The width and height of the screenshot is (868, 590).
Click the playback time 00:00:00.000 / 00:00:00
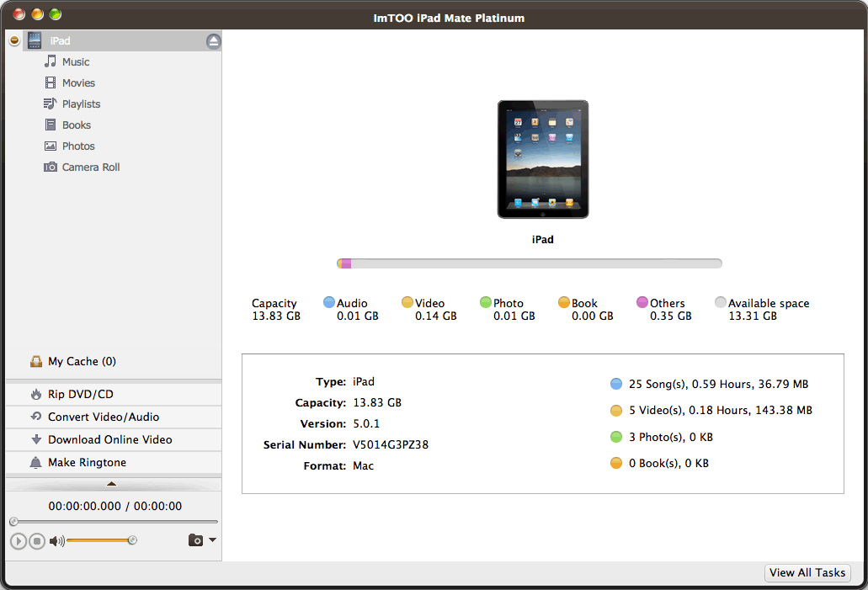point(115,507)
